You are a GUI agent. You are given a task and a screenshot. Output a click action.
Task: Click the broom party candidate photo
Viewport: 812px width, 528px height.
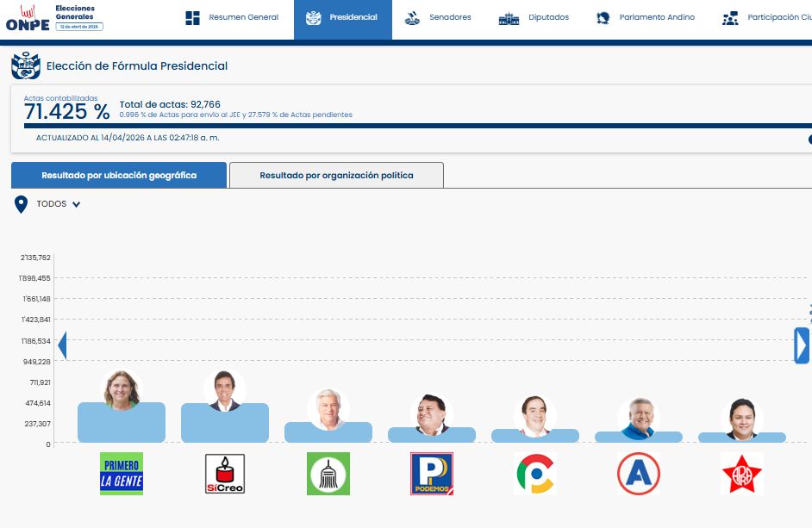pyautogui.click(x=328, y=409)
